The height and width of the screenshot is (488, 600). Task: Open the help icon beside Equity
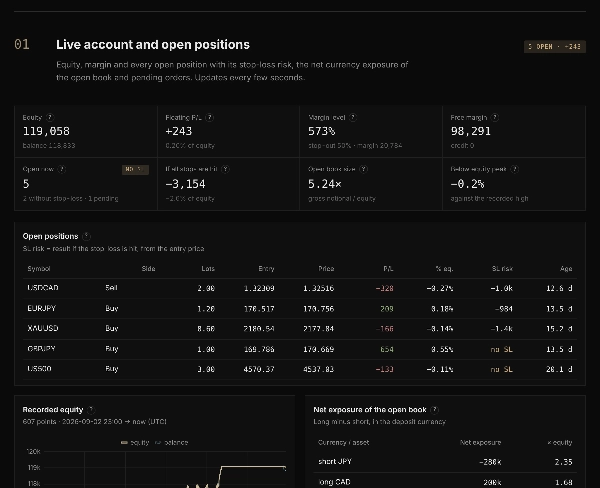point(50,118)
